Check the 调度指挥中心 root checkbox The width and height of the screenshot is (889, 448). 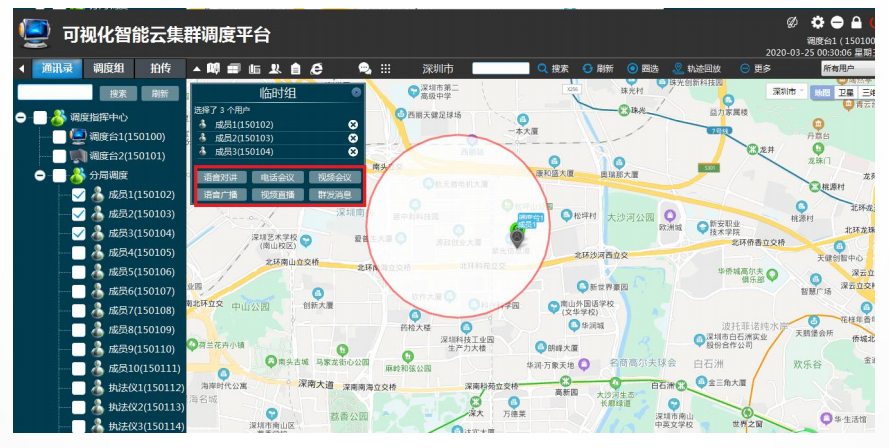point(40,117)
